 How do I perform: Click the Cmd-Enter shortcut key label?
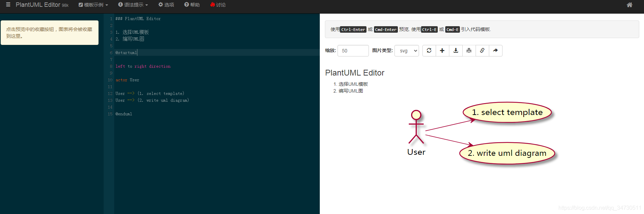(386, 30)
